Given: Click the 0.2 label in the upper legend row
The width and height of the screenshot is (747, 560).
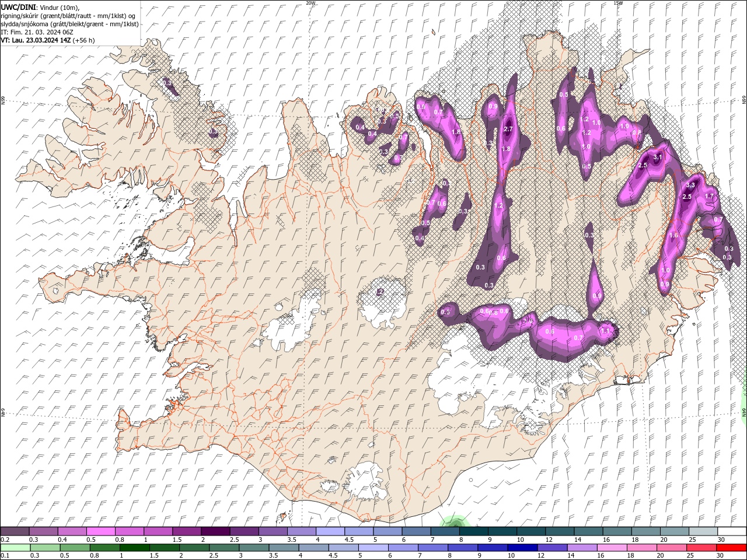Looking at the screenshot, I should (5, 540).
